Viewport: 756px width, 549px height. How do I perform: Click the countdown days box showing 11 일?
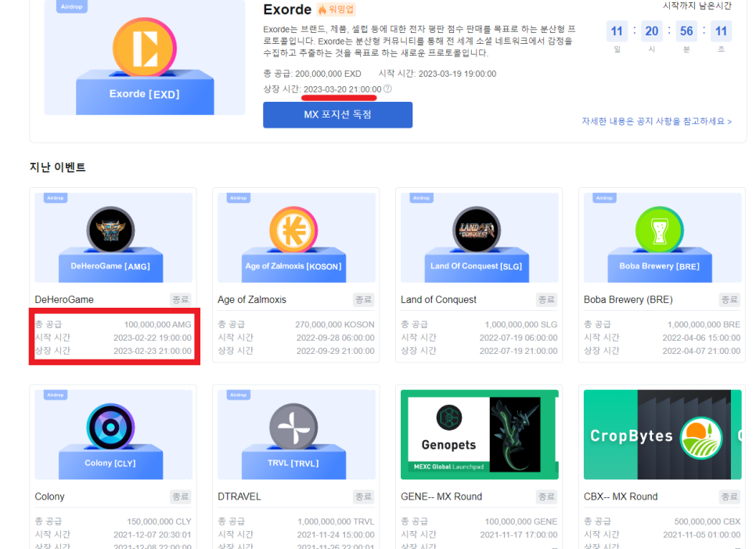(x=617, y=31)
